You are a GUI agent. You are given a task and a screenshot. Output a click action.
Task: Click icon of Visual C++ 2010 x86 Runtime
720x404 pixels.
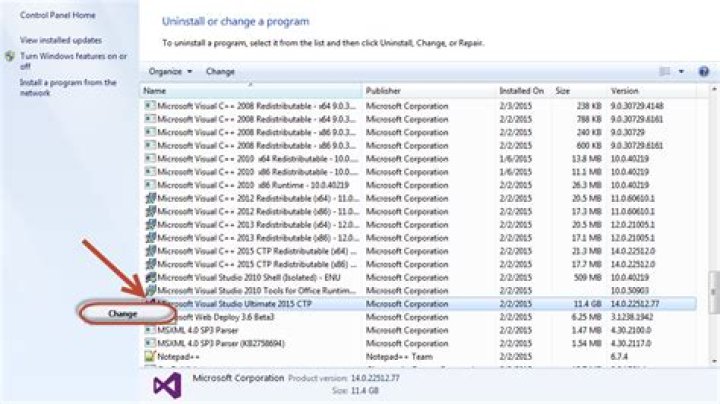click(x=150, y=185)
